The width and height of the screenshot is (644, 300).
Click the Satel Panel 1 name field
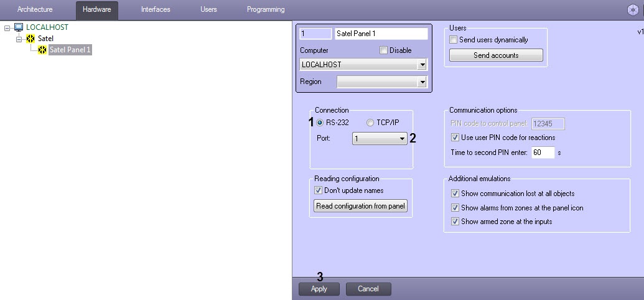pos(381,34)
